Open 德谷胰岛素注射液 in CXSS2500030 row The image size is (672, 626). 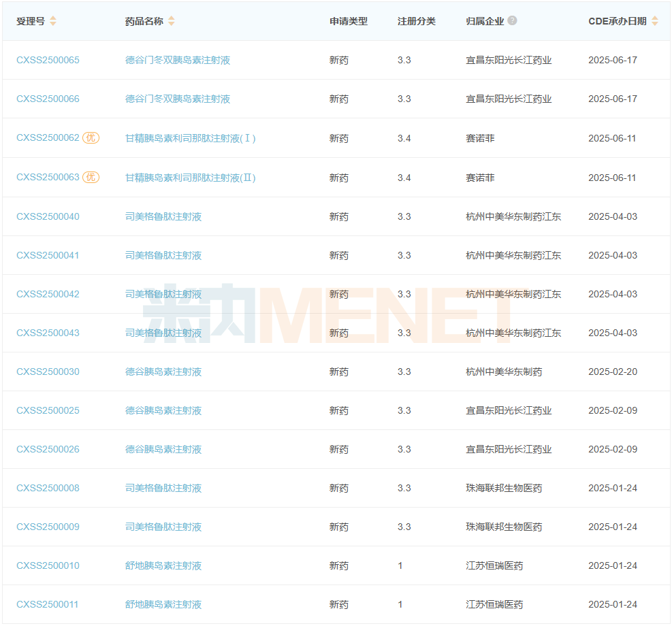click(163, 372)
